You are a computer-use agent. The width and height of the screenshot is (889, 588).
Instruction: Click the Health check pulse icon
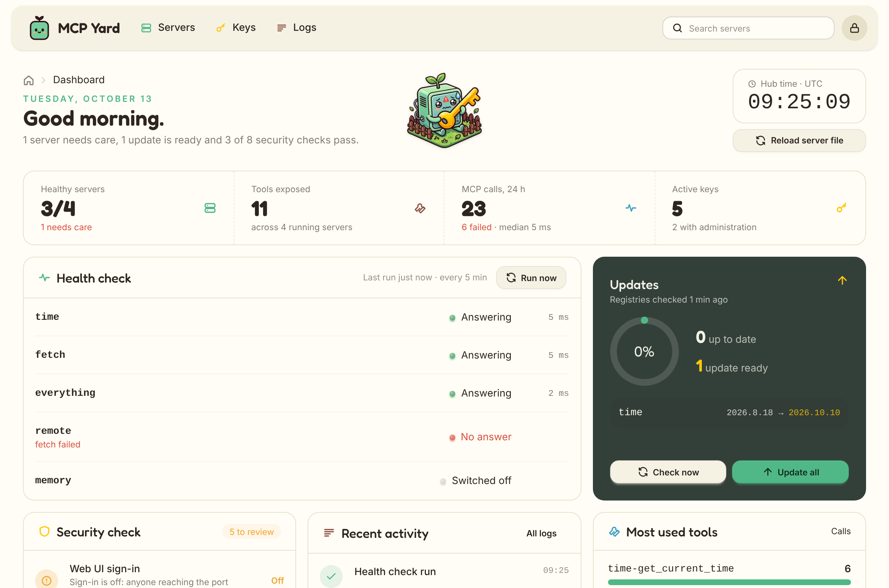[44, 278]
